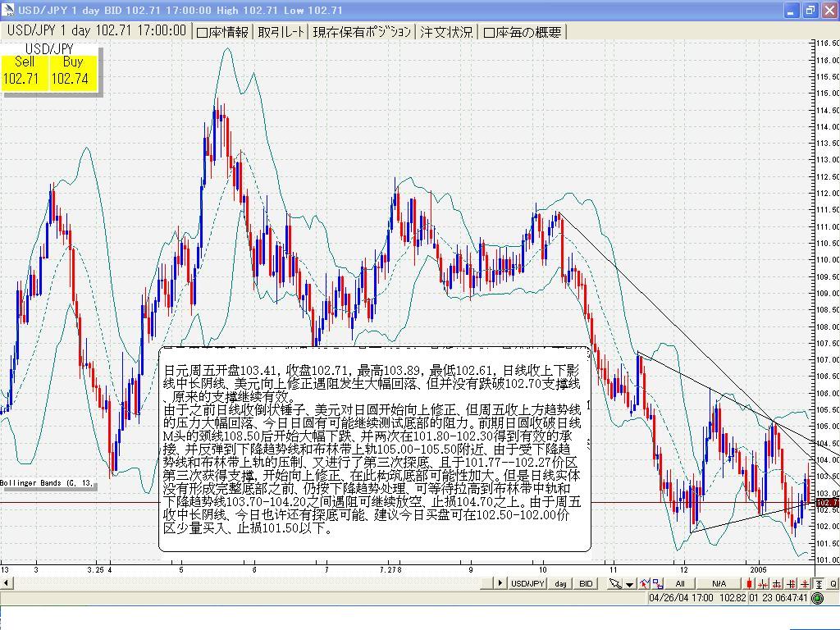Click the linked squares object tool icon
Viewport: 840px width, 630px height.
point(658,583)
